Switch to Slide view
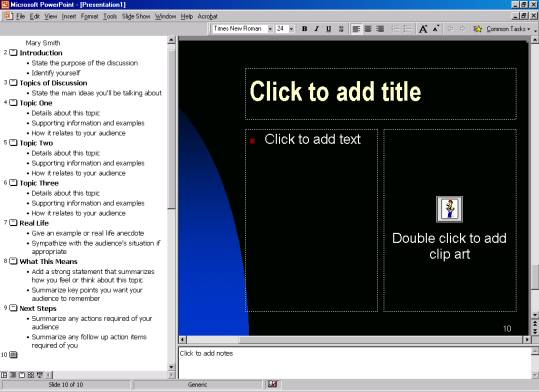 [x=22, y=375]
